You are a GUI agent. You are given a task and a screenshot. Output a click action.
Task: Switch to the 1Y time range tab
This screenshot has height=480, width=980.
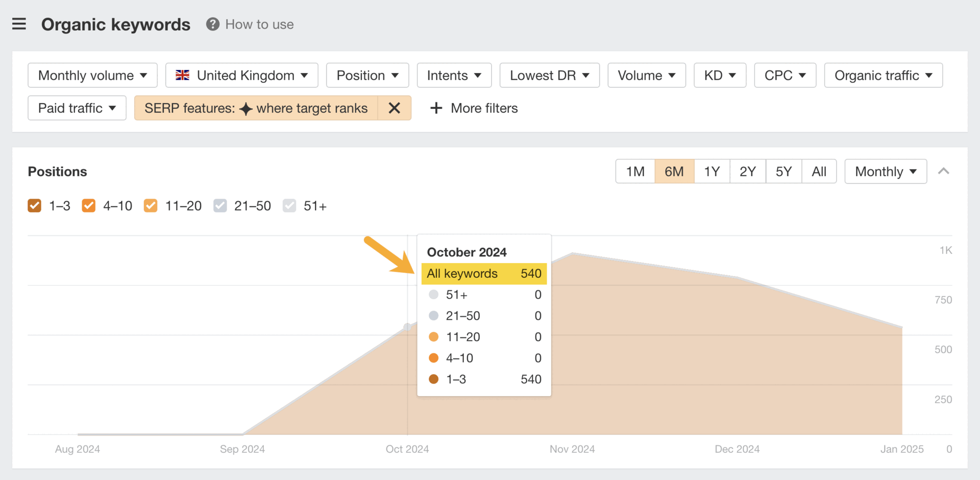point(712,171)
